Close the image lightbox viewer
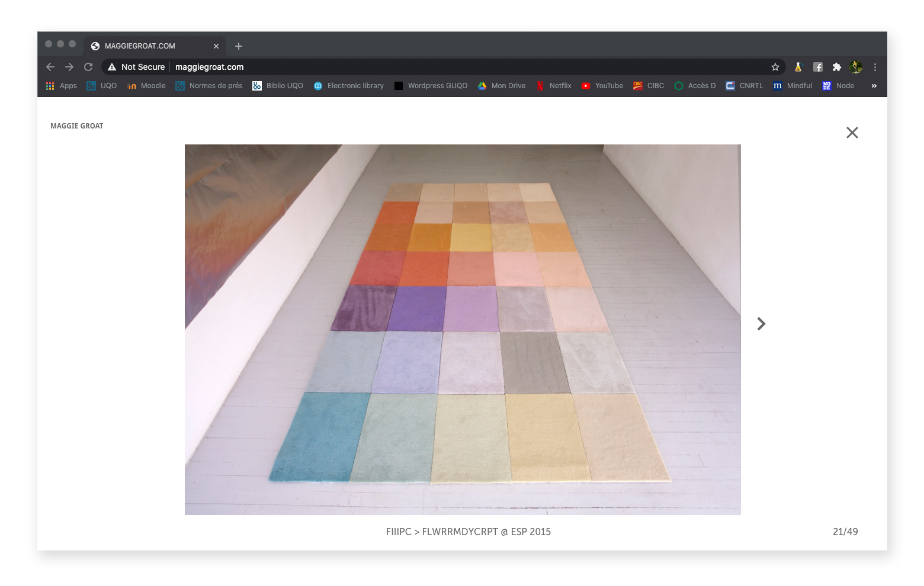 (852, 133)
